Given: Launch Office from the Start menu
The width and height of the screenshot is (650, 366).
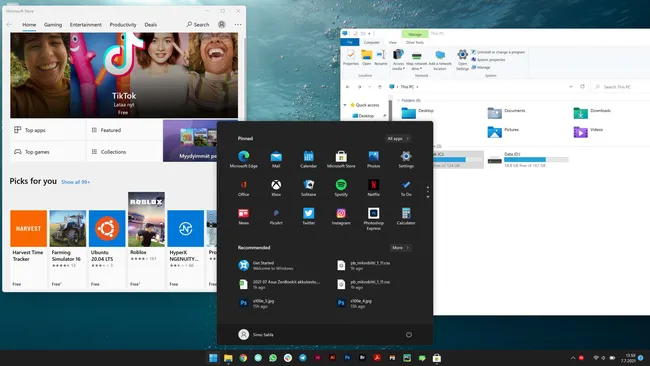Looking at the screenshot, I should point(244,188).
